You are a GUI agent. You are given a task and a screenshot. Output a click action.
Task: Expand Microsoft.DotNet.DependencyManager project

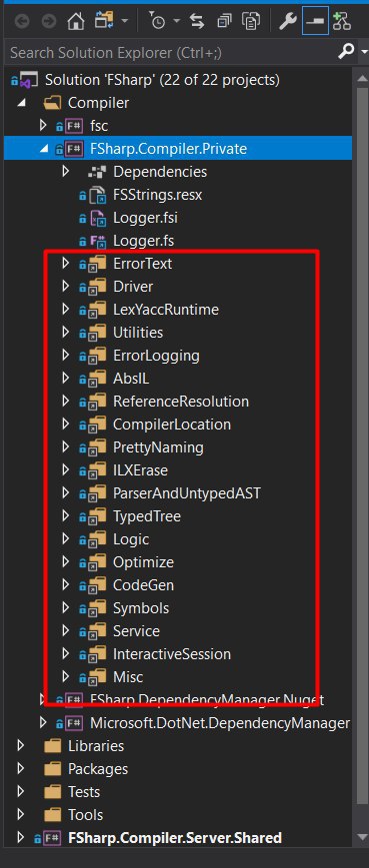pyautogui.click(x=43, y=722)
